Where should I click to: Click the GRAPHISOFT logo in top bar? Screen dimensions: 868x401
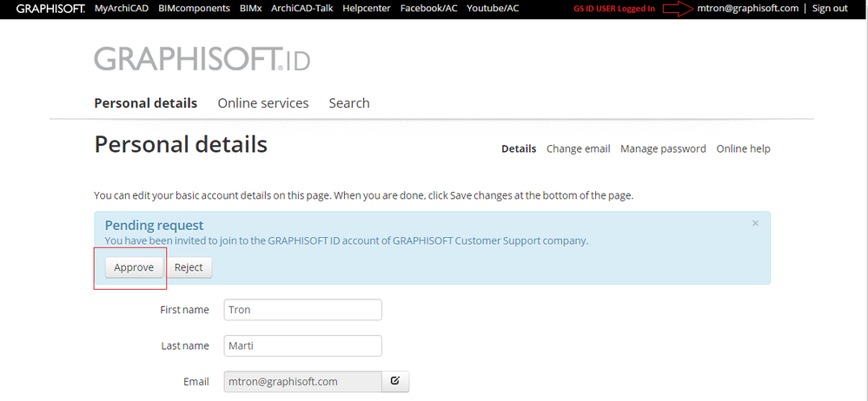point(50,9)
